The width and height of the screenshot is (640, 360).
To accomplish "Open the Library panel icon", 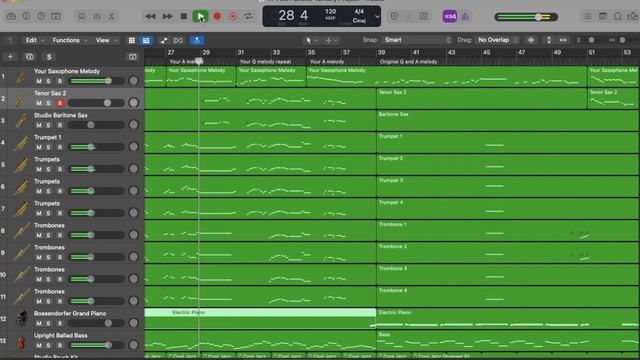I will click(11, 16).
